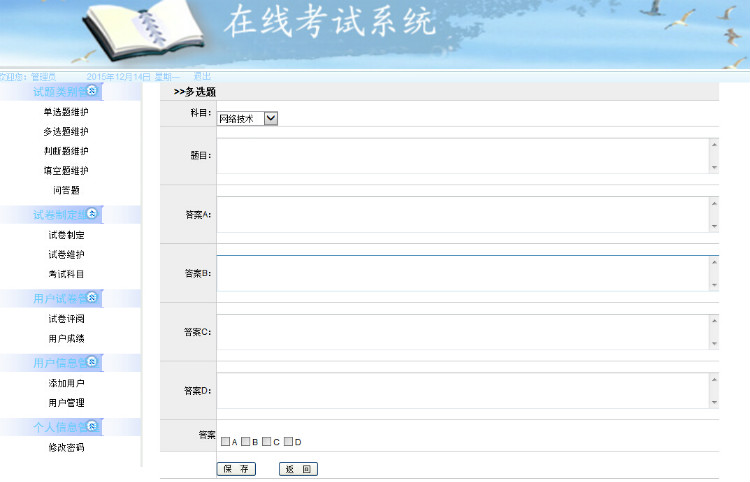The height and width of the screenshot is (482, 750).
Task: Open 填空题维护 in the sidebar
Action: coord(66,171)
